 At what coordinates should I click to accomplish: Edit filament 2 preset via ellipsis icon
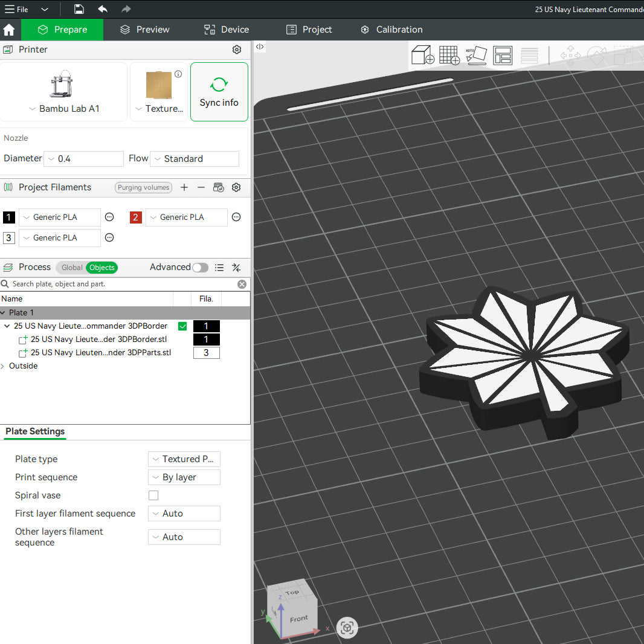pyautogui.click(x=236, y=217)
